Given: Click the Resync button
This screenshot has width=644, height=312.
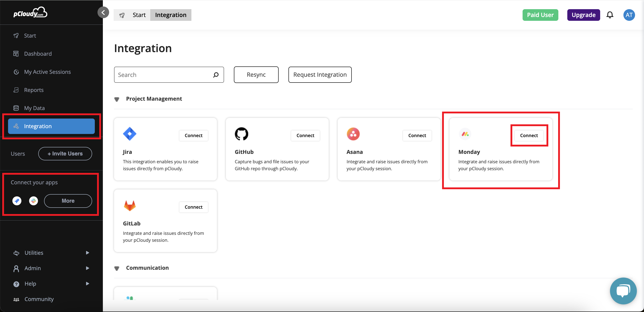Looking at the screenshot, I should point(256,75).
